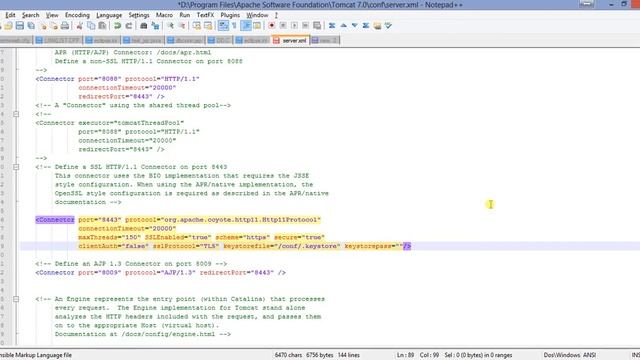Click the "Dos\Windows" status bar entry
Image resolution: width=640 pixels, height=360 pixels.
pos(562,355)
